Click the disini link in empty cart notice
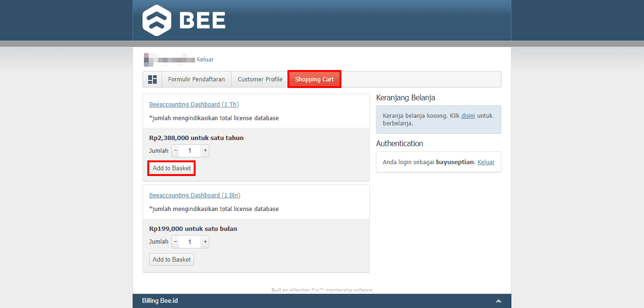 (468, 116)
